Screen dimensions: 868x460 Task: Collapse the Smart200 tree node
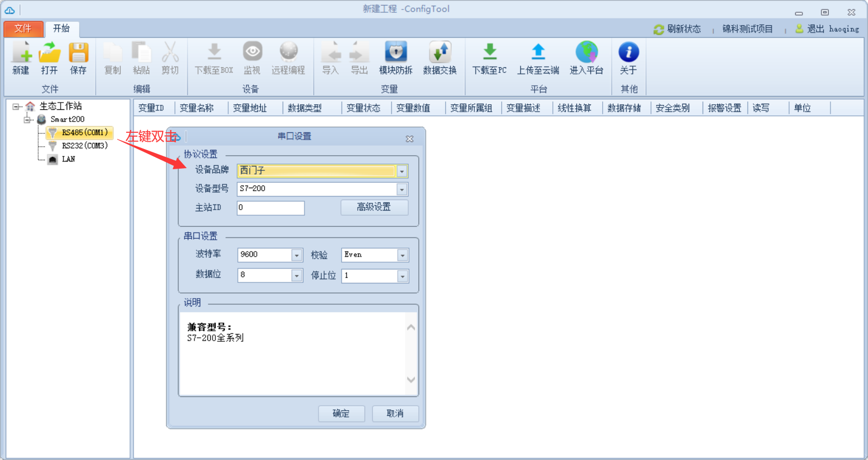(27, 119)
